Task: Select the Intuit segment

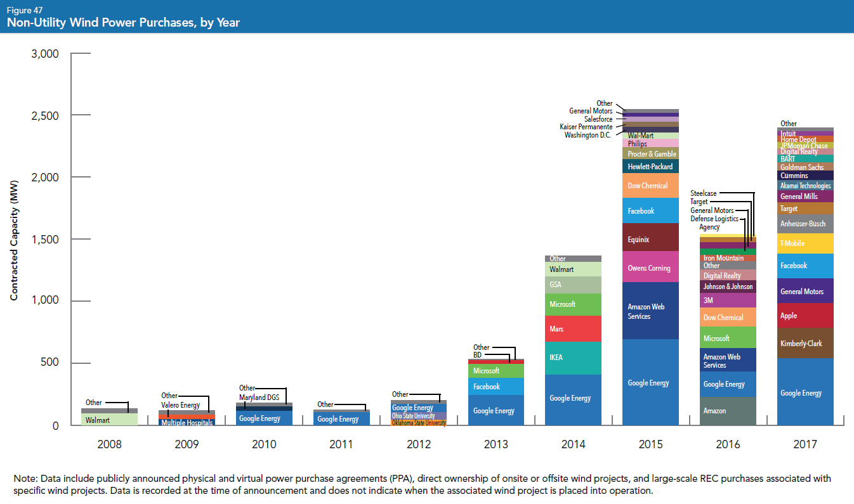Action: [805, 134]
